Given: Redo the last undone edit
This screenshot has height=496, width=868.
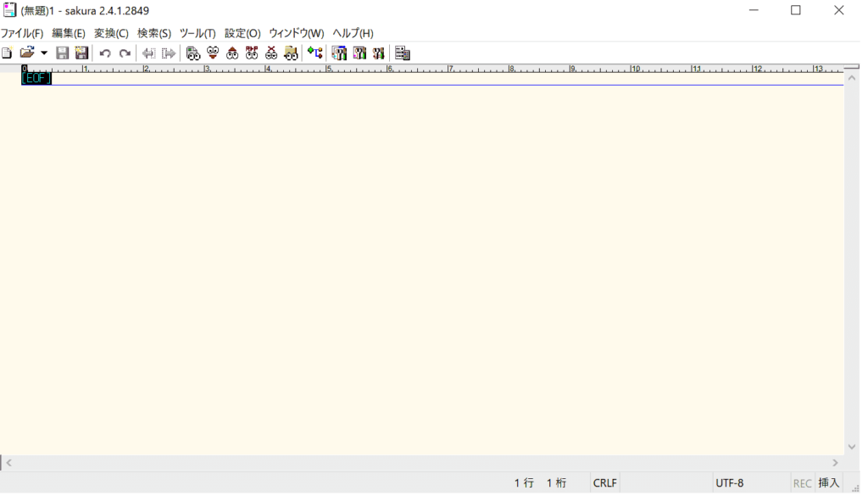Looking at the screenshot, I should click(125, 53).
